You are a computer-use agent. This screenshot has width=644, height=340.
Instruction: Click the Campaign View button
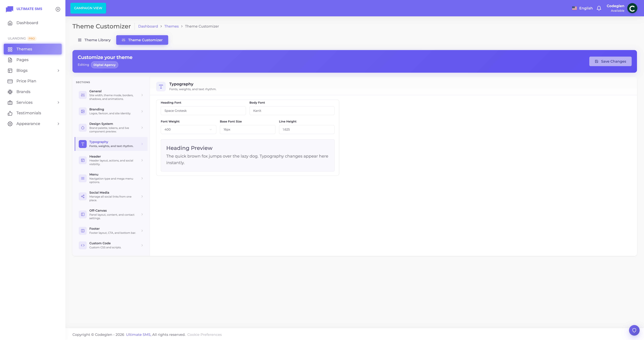coord(88,8)
